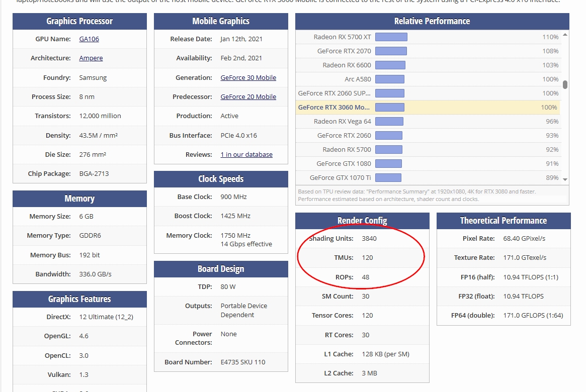Screen dimensions: 586x392
Task: Click the Render Config section header
Action: 362,221
